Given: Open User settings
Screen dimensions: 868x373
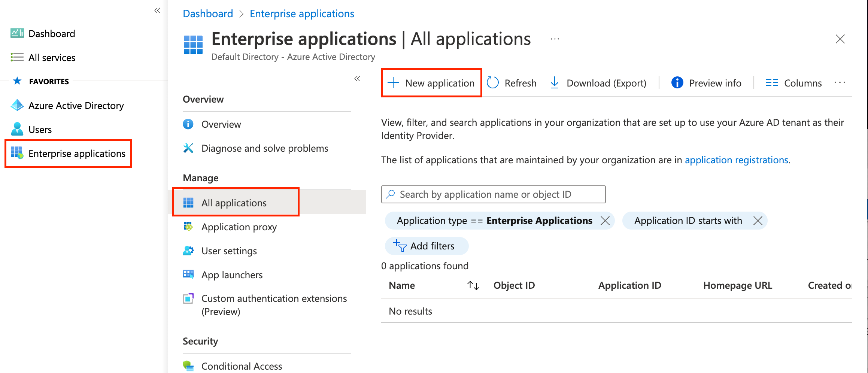Looking at the screenshot, I should point(229,251).
